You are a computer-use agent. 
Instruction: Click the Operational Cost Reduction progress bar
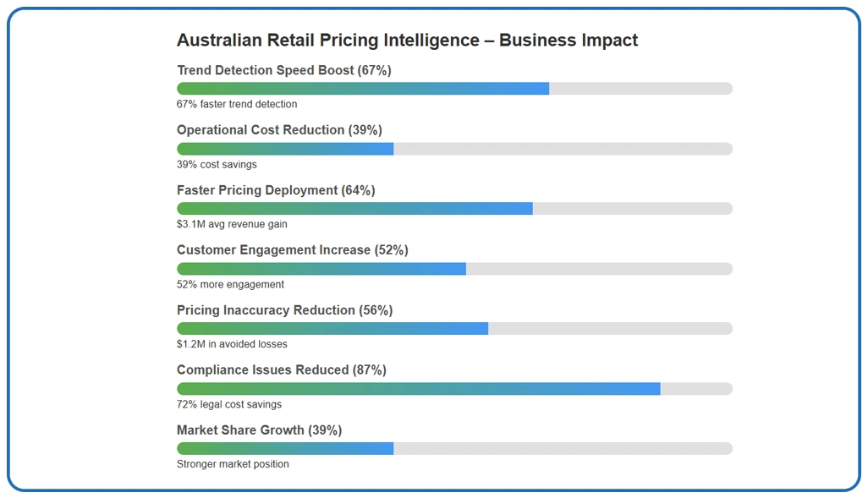[454, 149]
